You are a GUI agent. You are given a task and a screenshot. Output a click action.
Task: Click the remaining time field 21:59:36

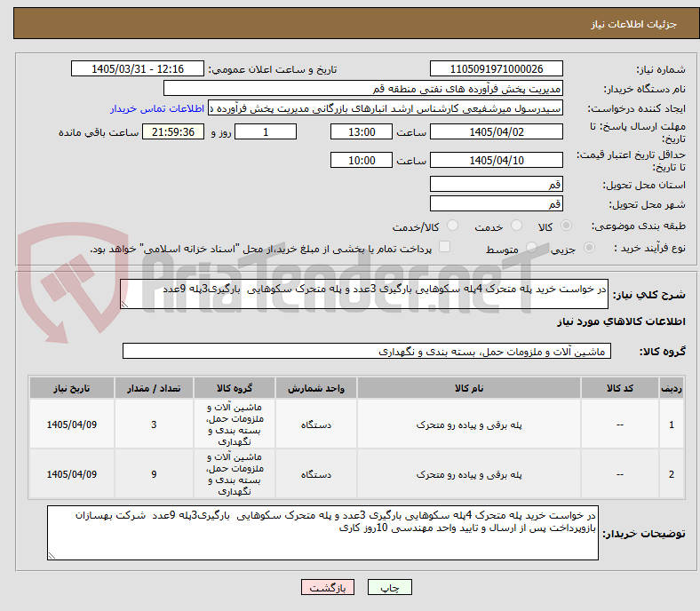pyautogui.click(x=173, y=131)
